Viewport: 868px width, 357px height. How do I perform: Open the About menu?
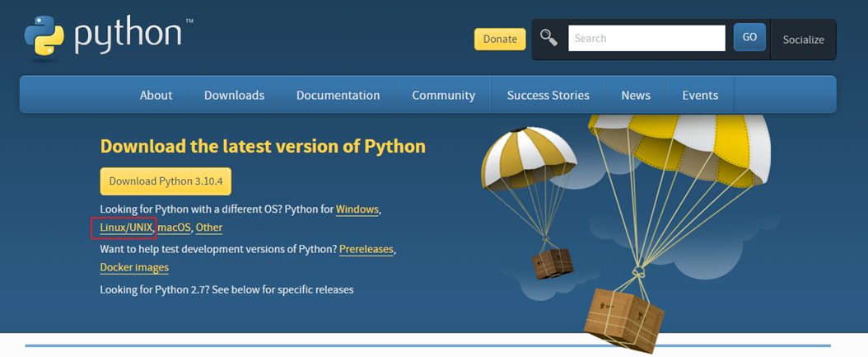point(156,96)
